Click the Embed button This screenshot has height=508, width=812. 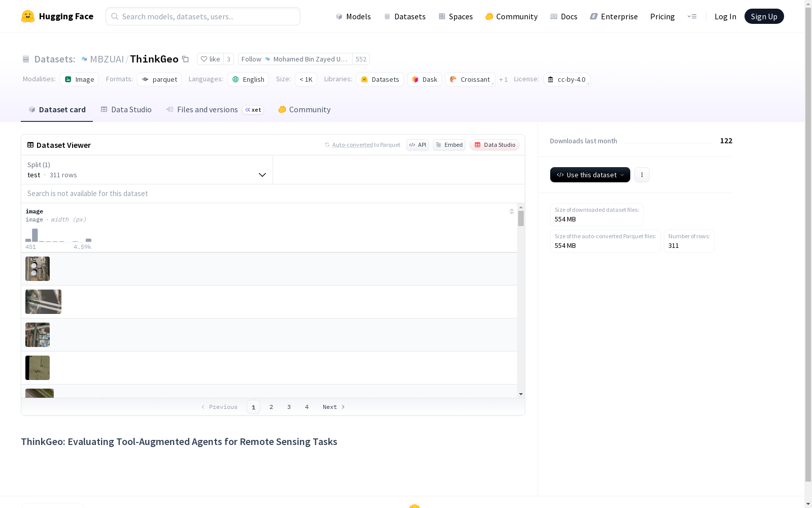pyautogui.click(x=449, y=145)
